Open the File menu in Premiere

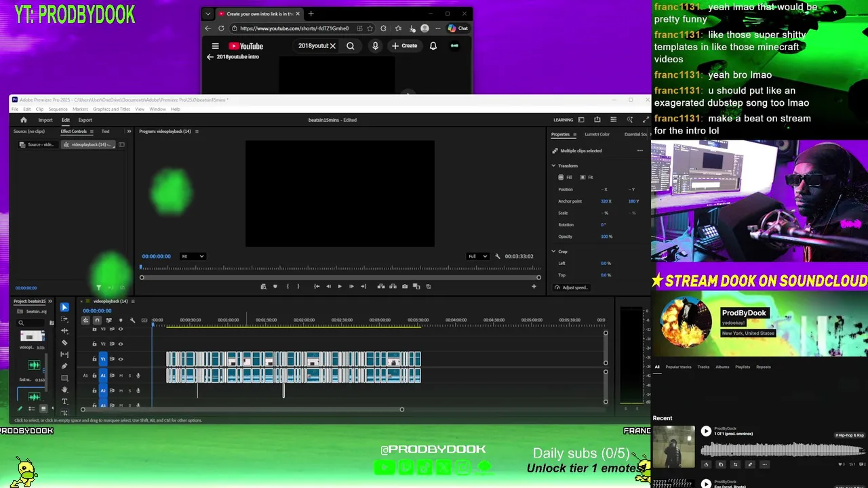point(15,109)
